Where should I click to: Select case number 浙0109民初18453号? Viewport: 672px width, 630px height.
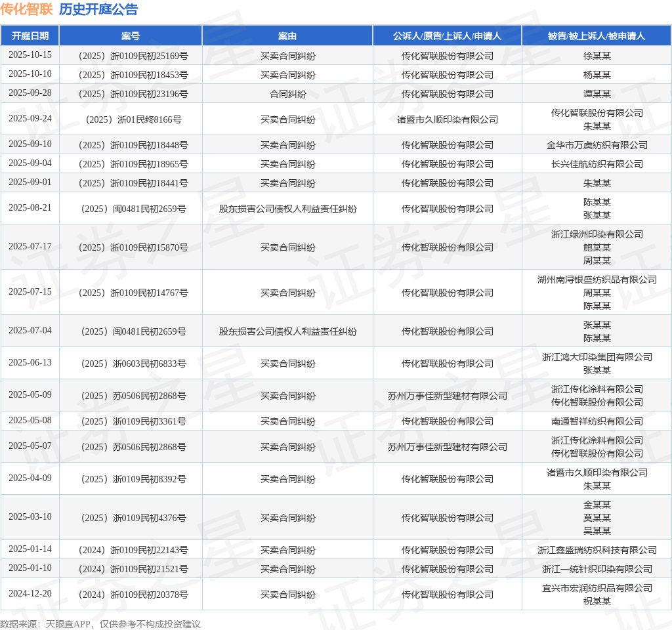133,75
